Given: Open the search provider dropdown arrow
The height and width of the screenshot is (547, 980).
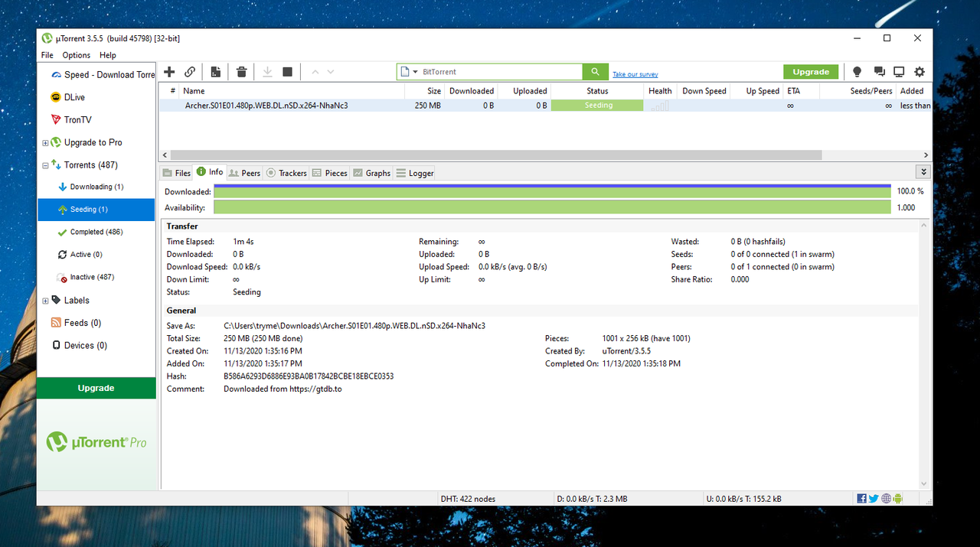Looking at the screenshot, I should (416, 72).
